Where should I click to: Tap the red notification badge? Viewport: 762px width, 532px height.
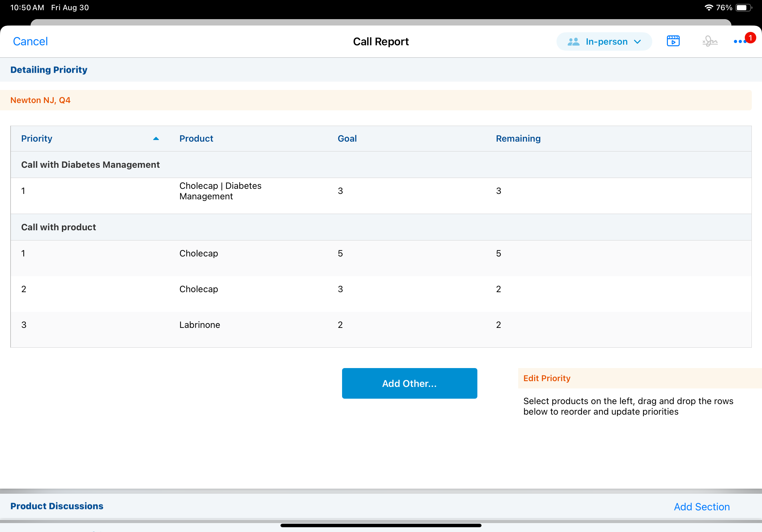click(750, 38)
